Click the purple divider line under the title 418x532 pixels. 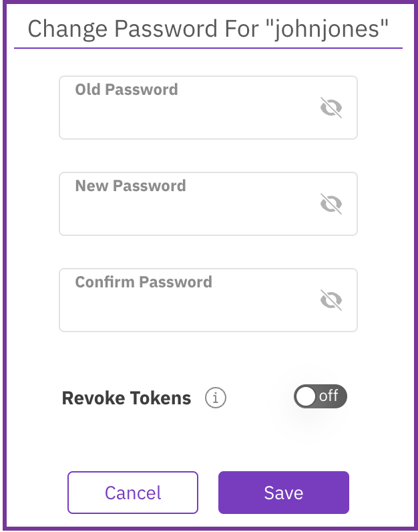(x=208, y=48)
